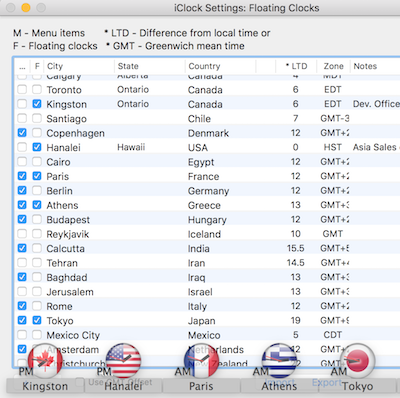Screen dimensions: 400x398
Task: Click the Athens Greek flag clock
Action: [279, 361]
